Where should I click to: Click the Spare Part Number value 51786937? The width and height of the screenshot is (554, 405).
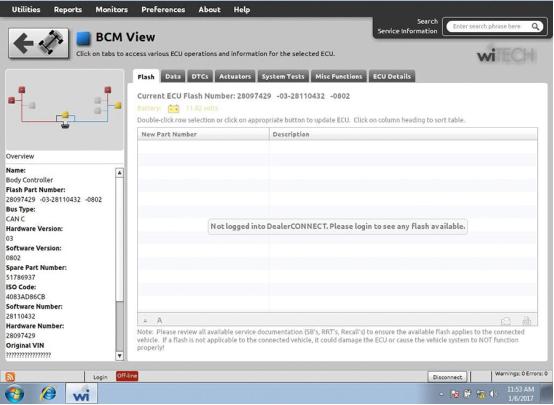(x=20, y=277)
